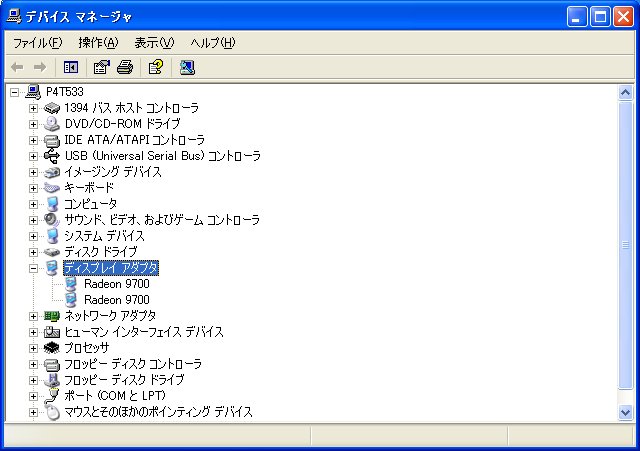Click the vertical scrollbar thumb
The image size is (640, 451).
tap(625, 245)
